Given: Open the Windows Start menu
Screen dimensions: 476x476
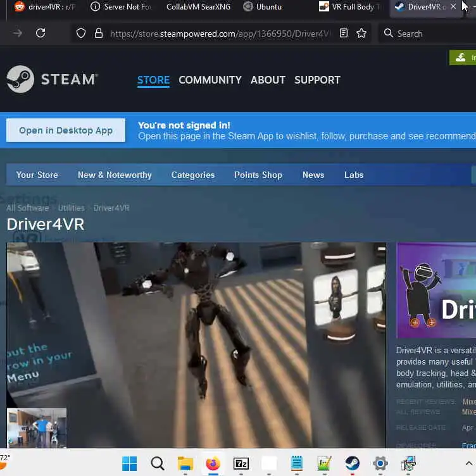Looking at the screenshot, I should point(129,463).
